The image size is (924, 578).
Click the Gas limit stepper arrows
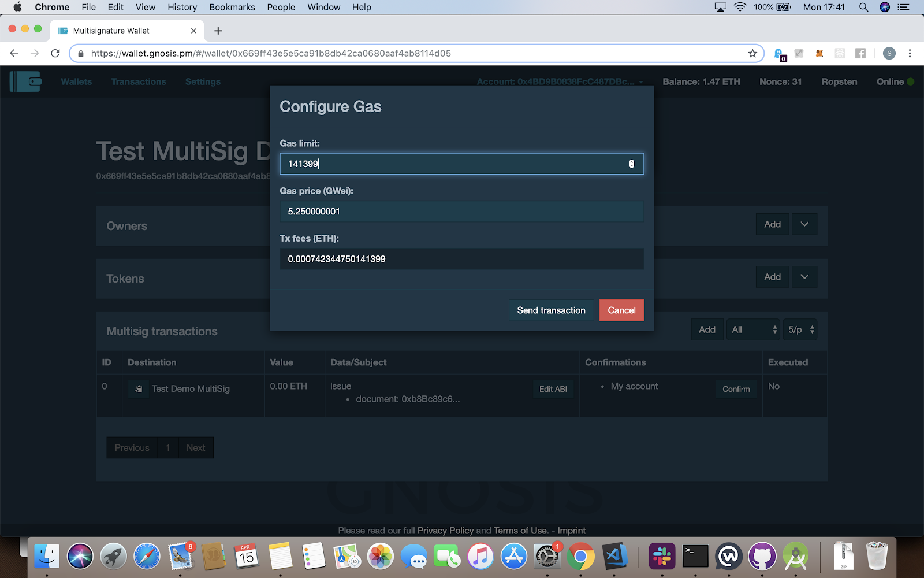[x=631, y=164]
